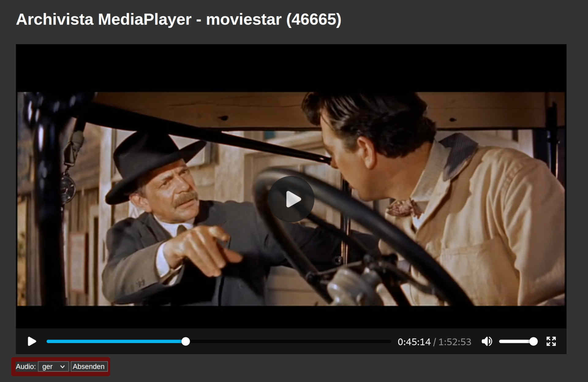Image resolution: width=588 pixels, height=382 pixels.
Task: Click the volume slider knob
Action: (533, 341)
